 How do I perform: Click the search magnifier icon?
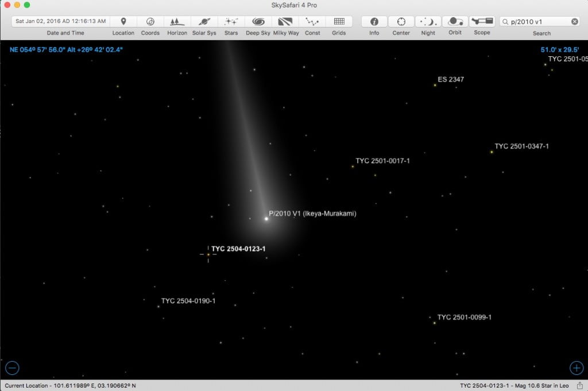click(x=505, y=22)
